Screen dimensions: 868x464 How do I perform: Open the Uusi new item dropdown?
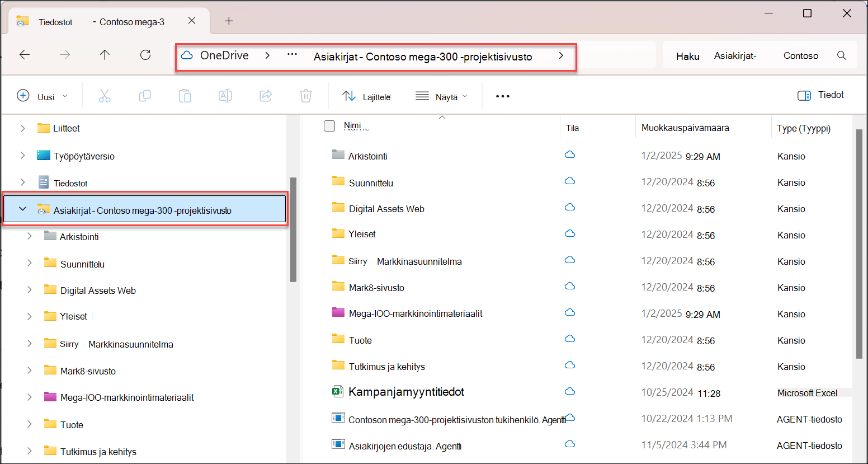pos(43,96)
